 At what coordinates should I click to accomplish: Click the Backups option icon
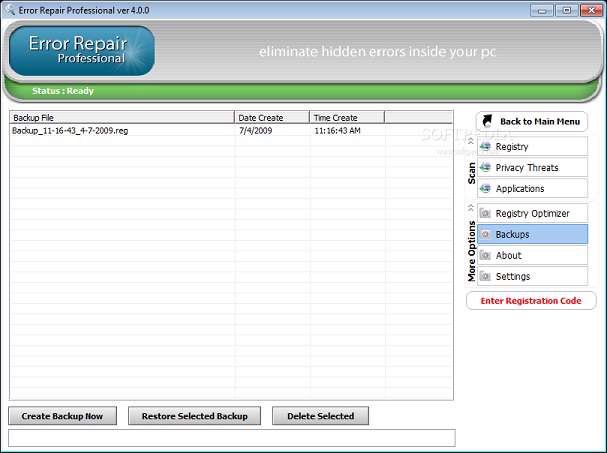point(485,234)
